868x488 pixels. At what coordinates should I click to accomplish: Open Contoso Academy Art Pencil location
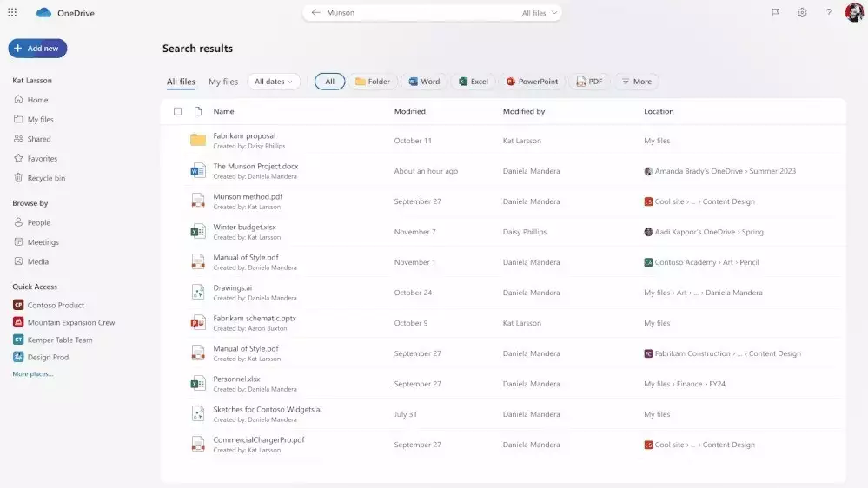701,262
